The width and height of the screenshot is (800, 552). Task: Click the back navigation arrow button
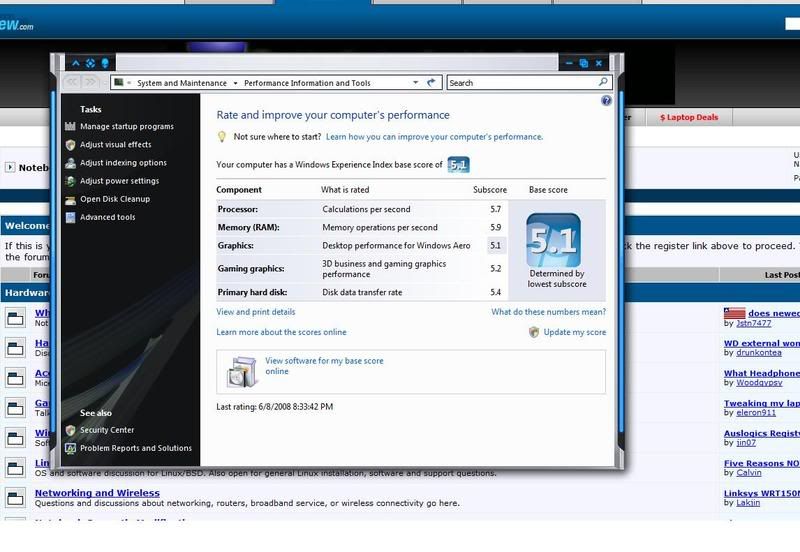72,82
